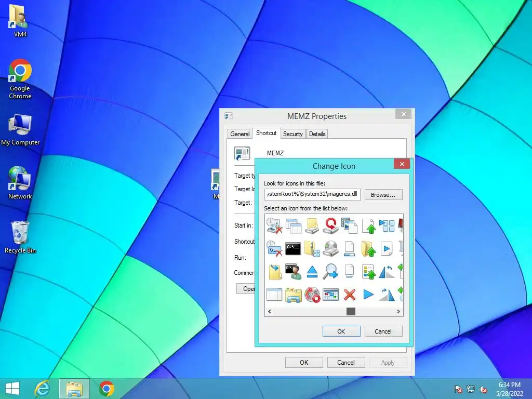532x399 pixels.
Task: Select the VM4 desktop folder shortcut
Action: (19, 20)
